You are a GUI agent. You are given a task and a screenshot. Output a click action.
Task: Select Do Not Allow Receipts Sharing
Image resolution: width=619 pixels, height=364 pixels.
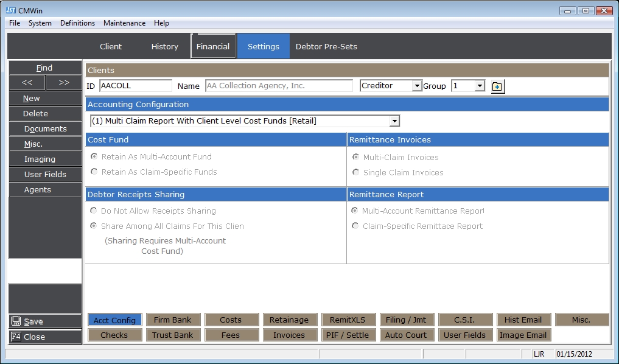[94, 211]
